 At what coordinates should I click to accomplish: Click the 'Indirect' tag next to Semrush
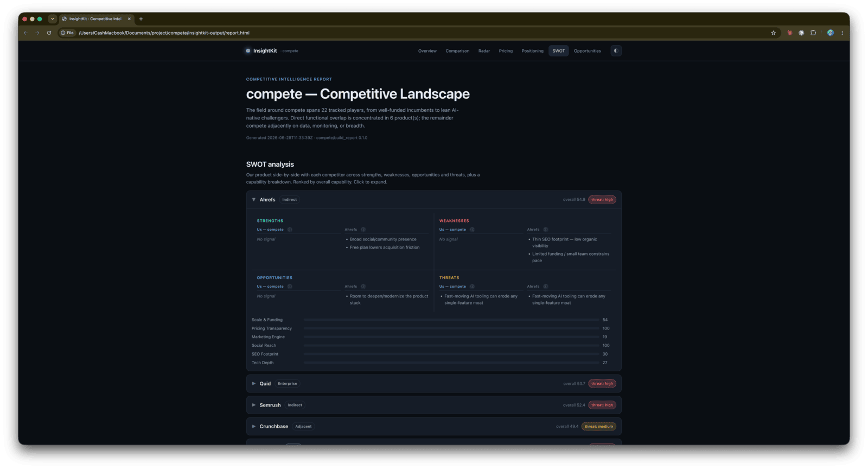(295, 405)
